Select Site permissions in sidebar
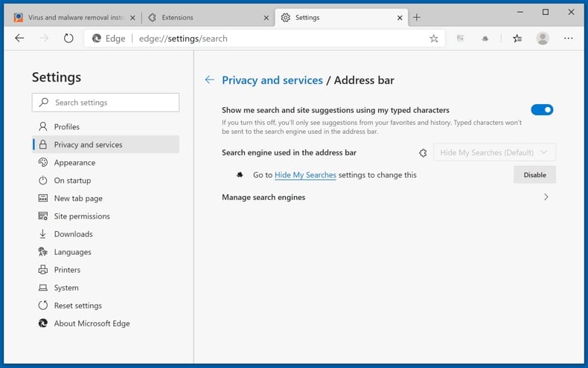This screenshot has height=368, width=588. click(x=82, y=216)
